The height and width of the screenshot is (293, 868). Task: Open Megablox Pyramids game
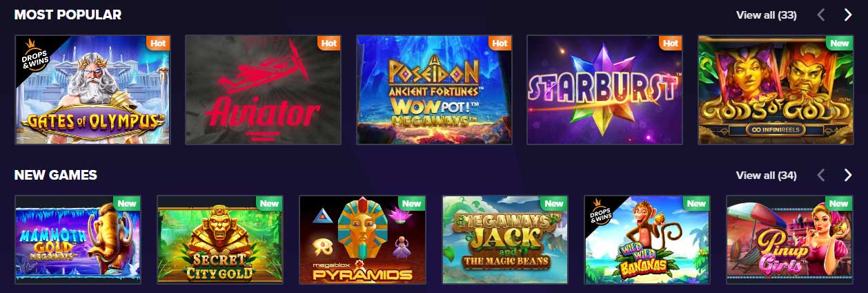coord(362,240)
